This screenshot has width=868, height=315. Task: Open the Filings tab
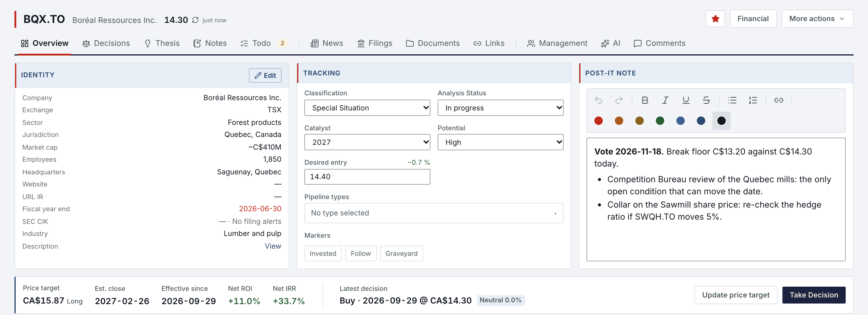tap(375, 43)
